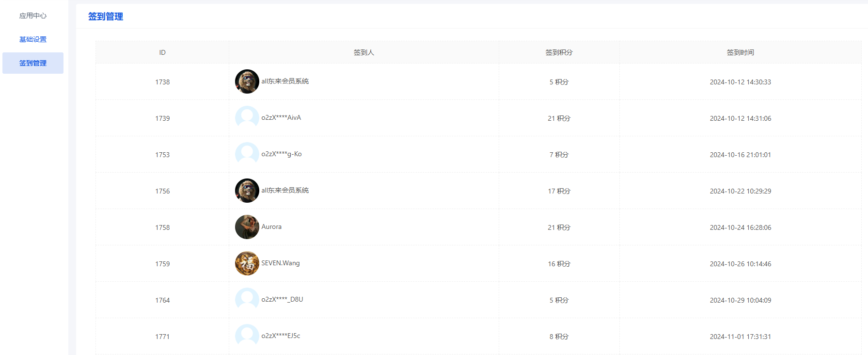Click default avatar for o2zX****AivA
This screenshot has height=355, width=868.
247,118
